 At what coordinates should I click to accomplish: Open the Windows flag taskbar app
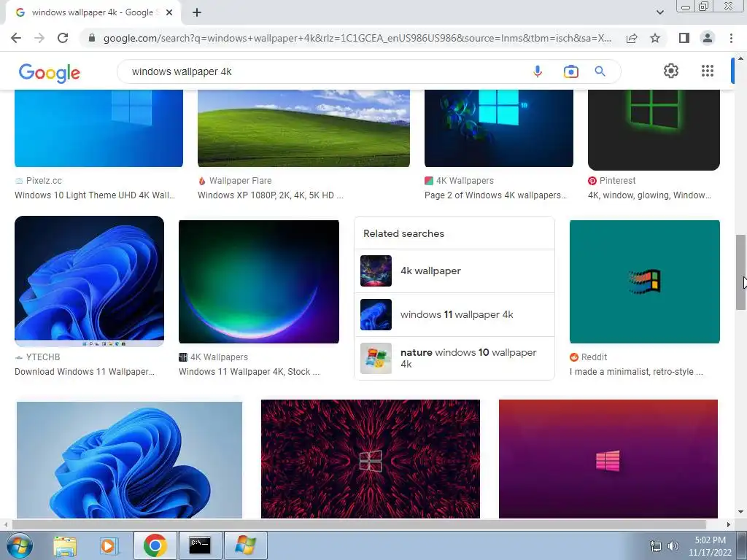coord(245,545)
